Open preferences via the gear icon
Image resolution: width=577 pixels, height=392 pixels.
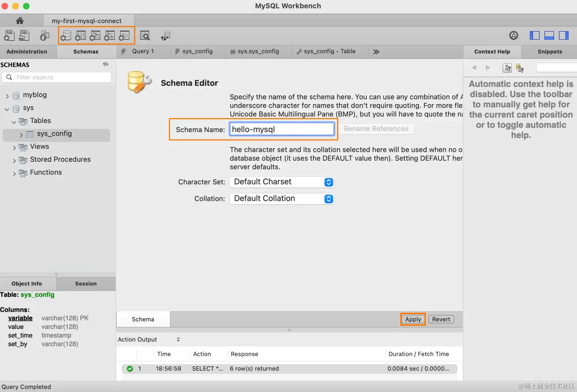514,35
